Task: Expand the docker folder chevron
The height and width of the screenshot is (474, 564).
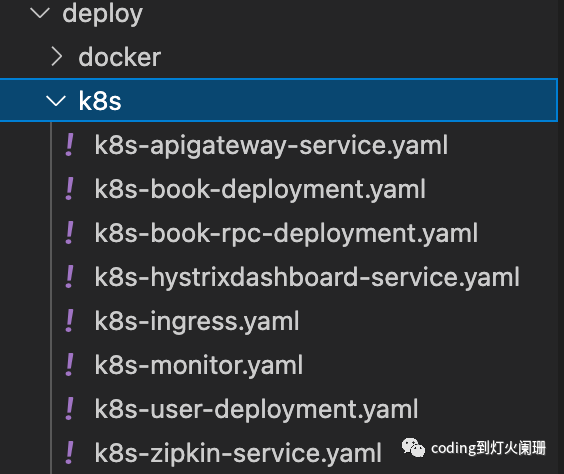Action: point(57,57)
